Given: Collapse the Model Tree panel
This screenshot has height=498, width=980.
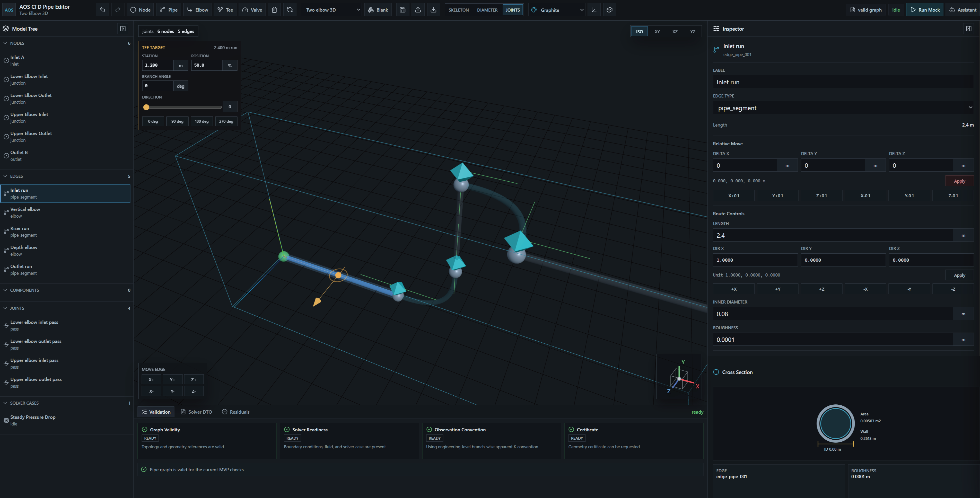Looking at the screenshot, I should pyautogui.click(x=123, y=29).
